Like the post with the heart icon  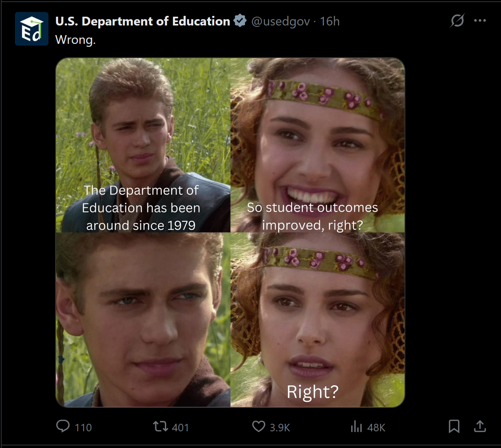[x=259, y=426]
